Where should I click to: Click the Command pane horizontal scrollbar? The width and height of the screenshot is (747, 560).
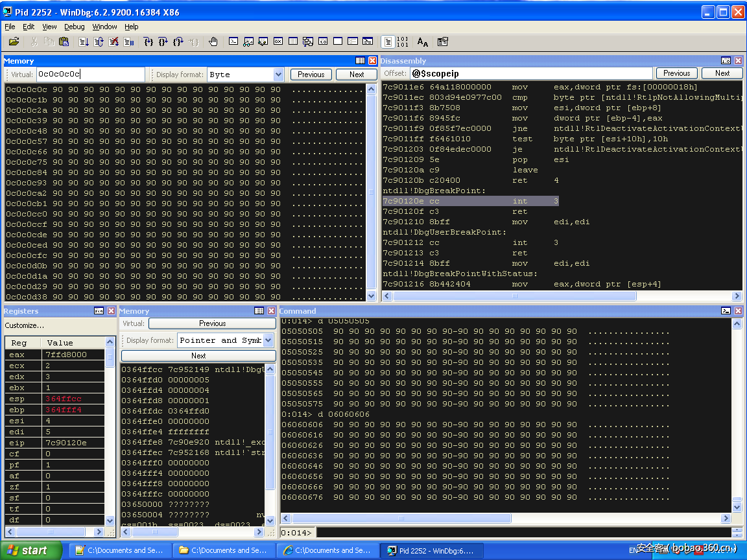click(x=402, y=519)
